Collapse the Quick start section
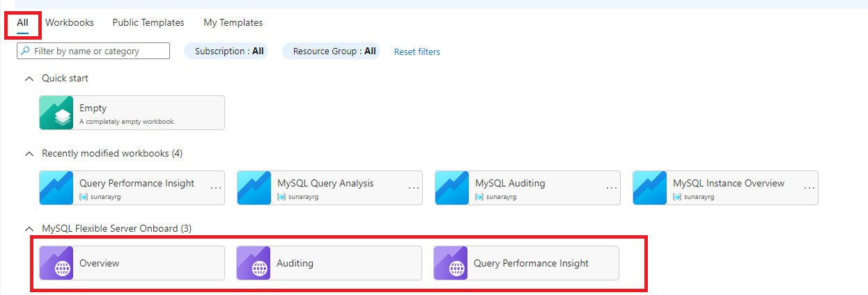Viewport: 868px width, 295px height. (29, 79)
